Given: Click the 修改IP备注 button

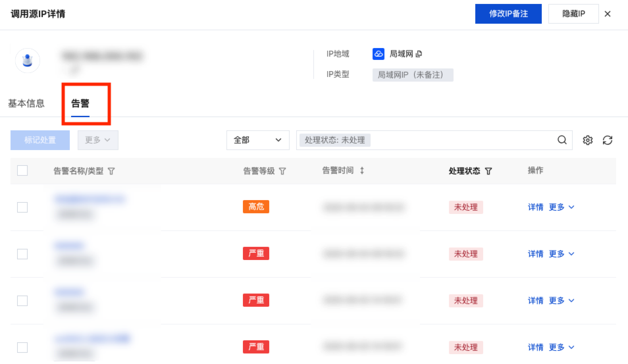Looking at the screenshot, I should pyautogui.click(x=508, y=14).
